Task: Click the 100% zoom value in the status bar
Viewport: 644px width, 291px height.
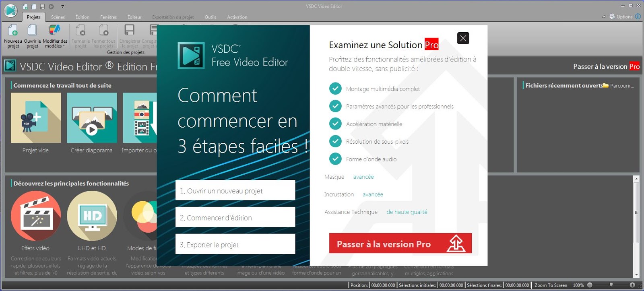Action: coord(578,285)
